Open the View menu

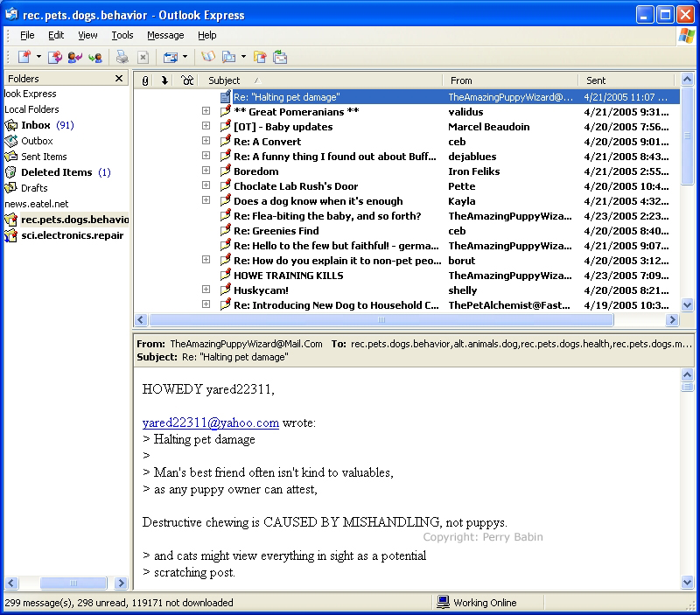(x=87, y=35)
